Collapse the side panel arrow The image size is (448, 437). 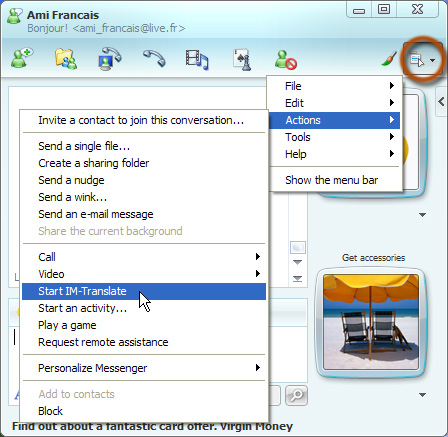[x=442, y=102]
